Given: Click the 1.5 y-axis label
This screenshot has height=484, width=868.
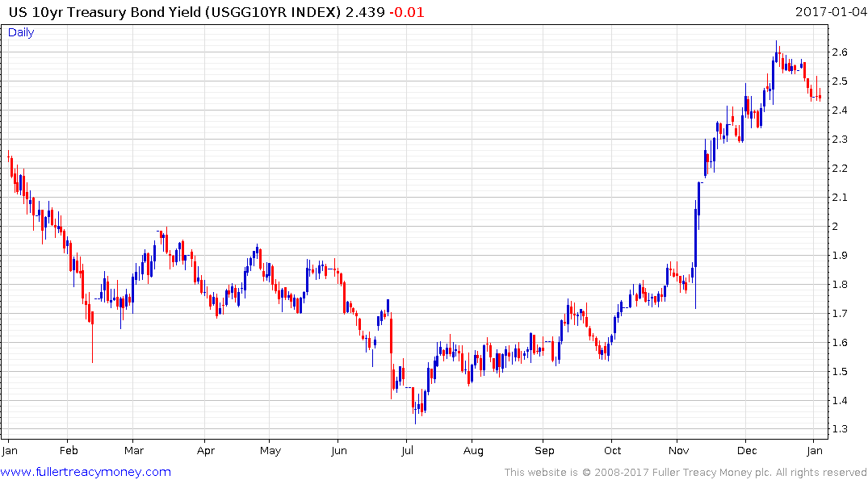Looking at the screenshot, I should coord(840,372).
